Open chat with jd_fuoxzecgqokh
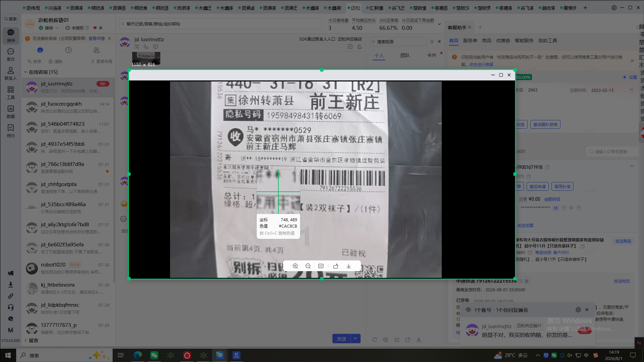 coord(68,107)
